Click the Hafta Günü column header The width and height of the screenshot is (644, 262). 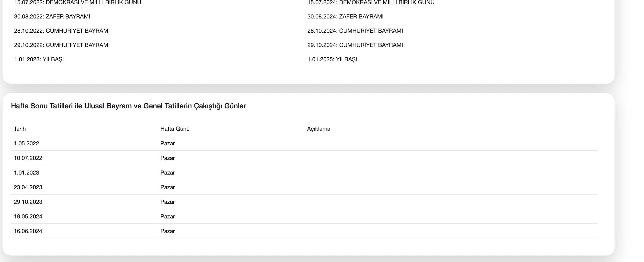pyautogui.click(x=175, y=129)
